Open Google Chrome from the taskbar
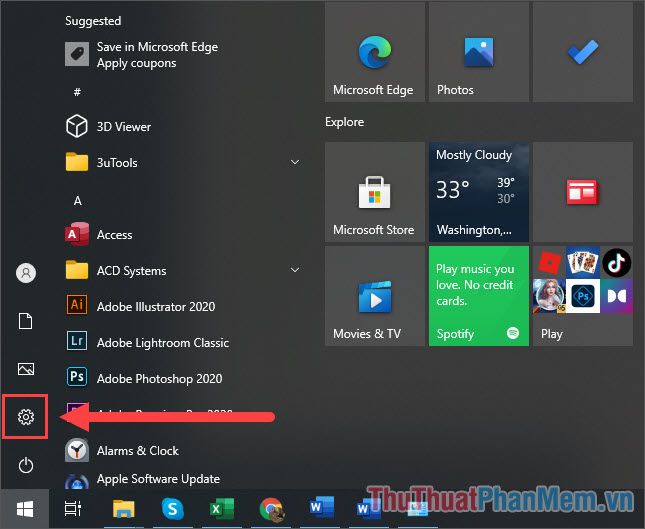This screenshot has width=645, height=529. pyautogui.click(x=271, y=509)
